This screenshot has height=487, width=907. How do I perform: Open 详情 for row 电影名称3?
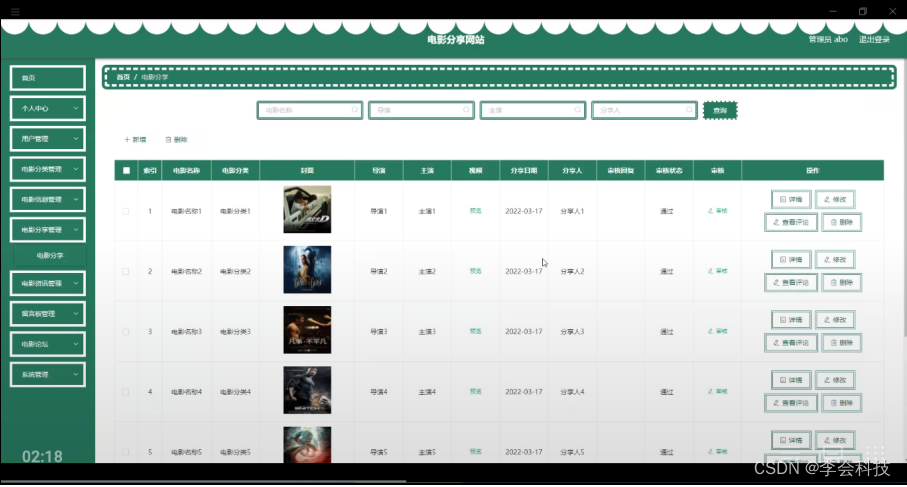[791, 320]
